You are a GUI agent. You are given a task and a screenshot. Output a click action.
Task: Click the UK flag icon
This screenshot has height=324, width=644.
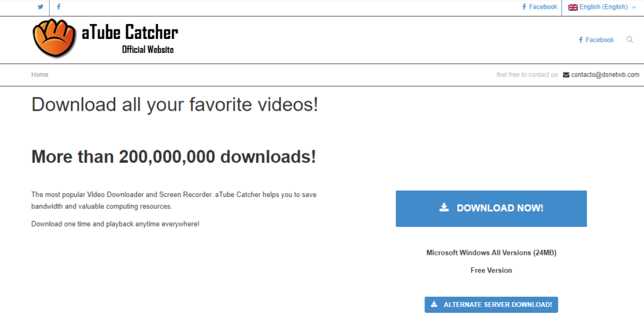pyautogui.click(x=572, y=8)
